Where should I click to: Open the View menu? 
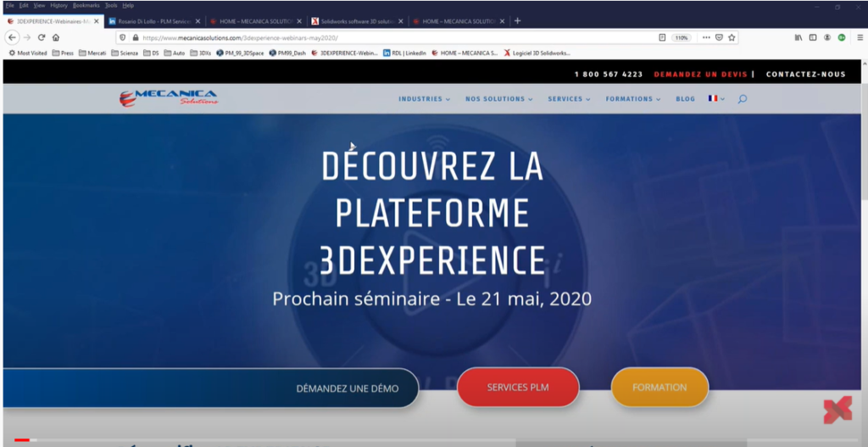(x=39, y=5)
